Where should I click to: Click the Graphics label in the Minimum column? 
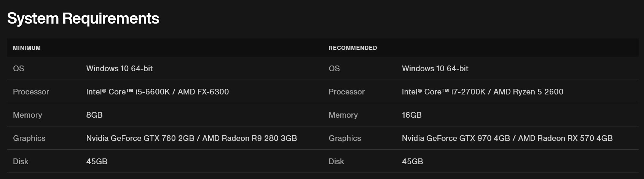tap(29, 138)
